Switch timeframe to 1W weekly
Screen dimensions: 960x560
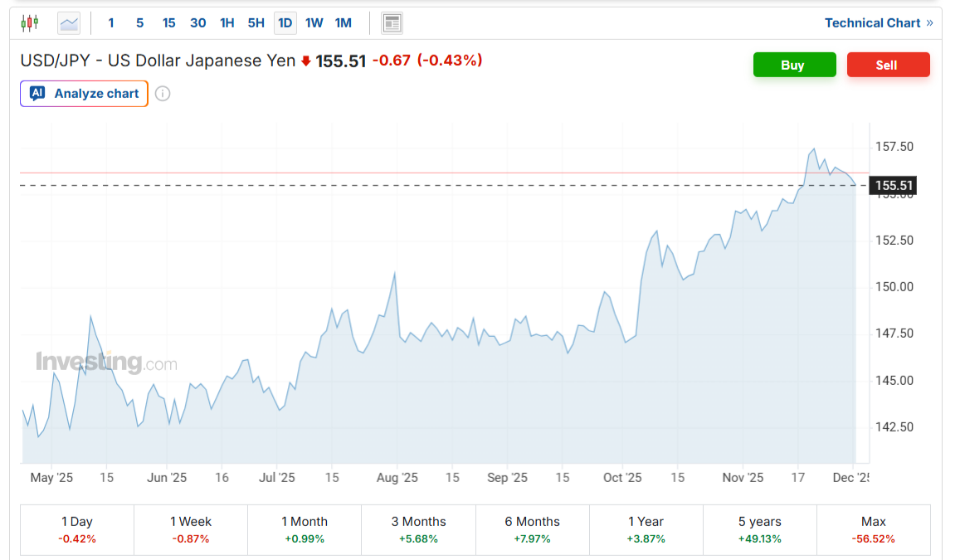[x=314, y=22]
